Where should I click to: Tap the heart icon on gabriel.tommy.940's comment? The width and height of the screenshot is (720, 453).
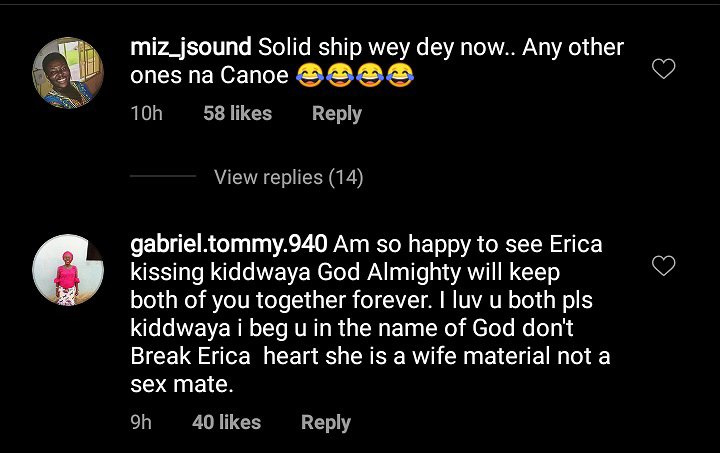tap(663, 265)
